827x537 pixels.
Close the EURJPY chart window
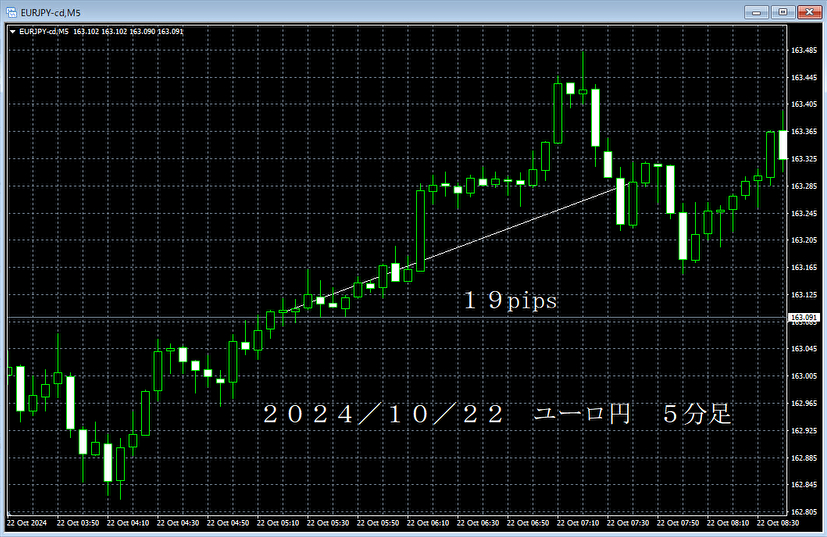[x=809, y=12]
